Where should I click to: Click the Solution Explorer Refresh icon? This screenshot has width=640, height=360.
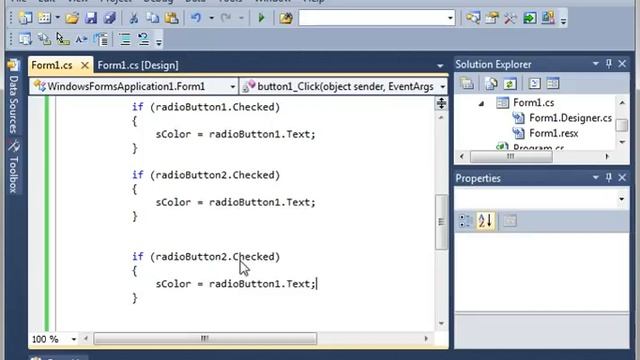click(509, 84)
